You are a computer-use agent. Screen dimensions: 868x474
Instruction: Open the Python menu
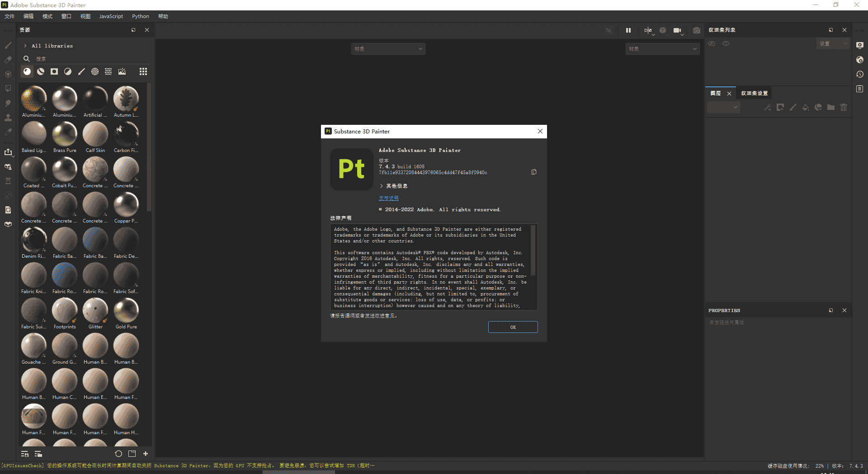pyautogui.click(x=140, y=16)
